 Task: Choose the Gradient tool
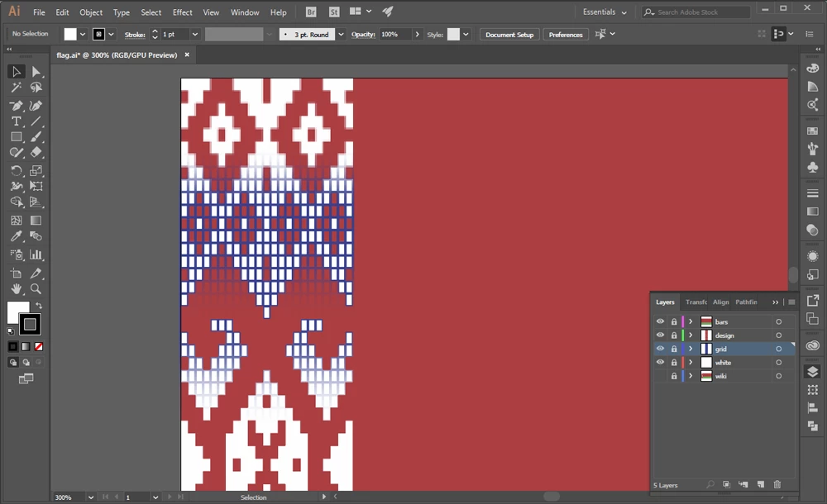click(36, 221)
